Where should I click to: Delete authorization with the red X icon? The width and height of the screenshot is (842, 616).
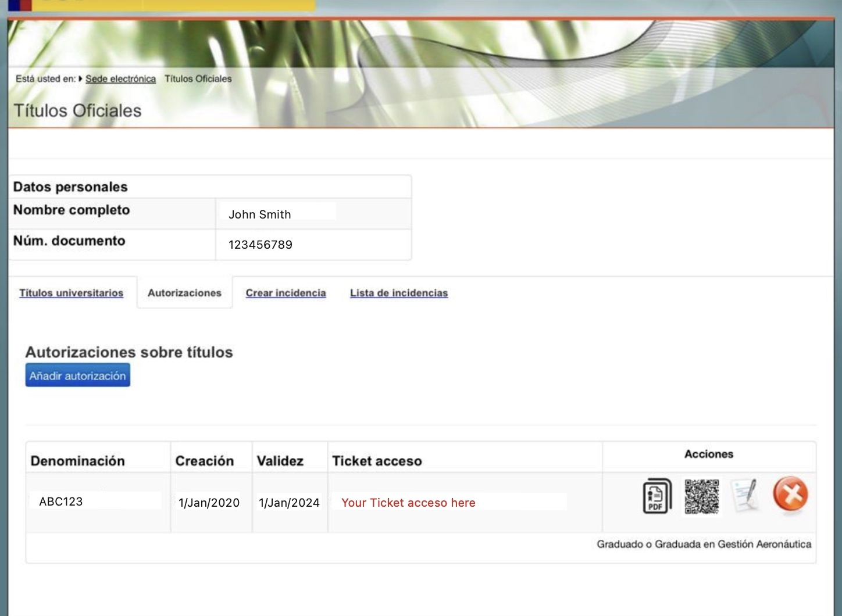point(790,495)
